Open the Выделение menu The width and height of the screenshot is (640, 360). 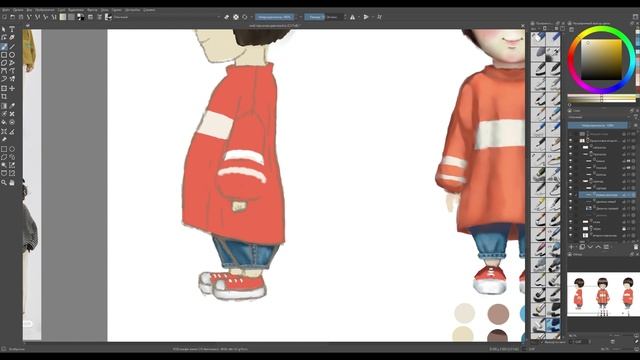(76, 10)
